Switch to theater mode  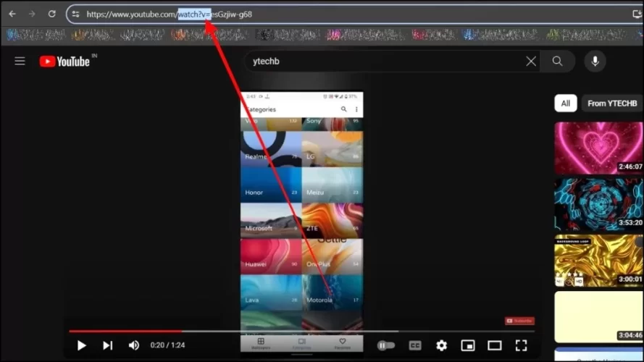pos(495,345)
